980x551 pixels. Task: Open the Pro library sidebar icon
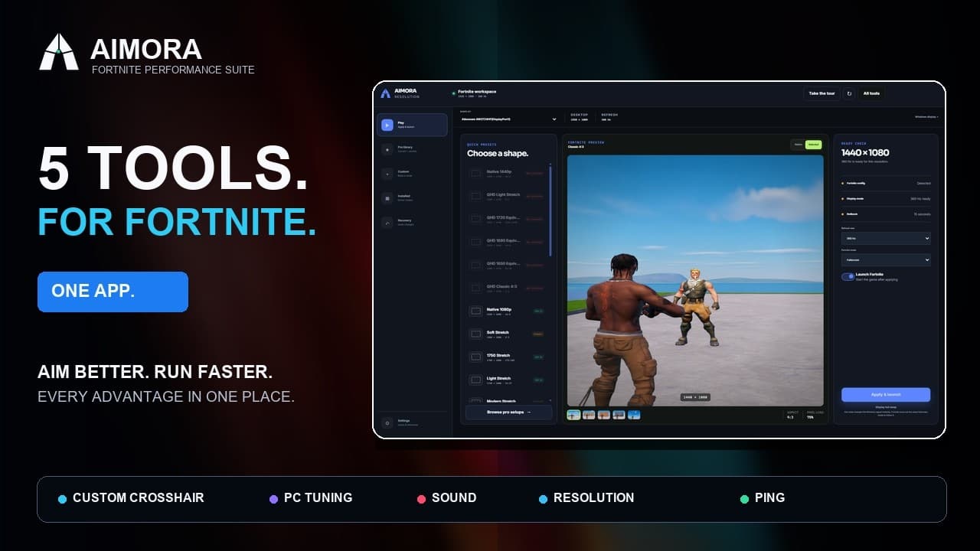(387, 149)
